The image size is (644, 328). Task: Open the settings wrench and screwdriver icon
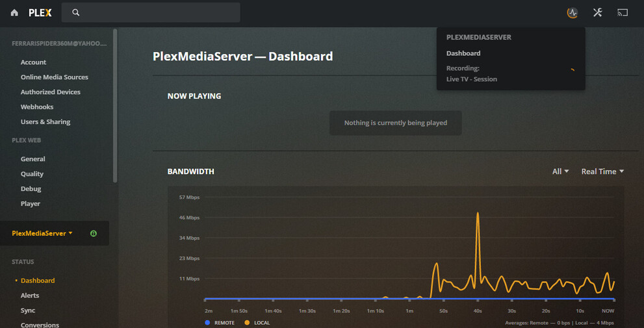tap(598, 12)
